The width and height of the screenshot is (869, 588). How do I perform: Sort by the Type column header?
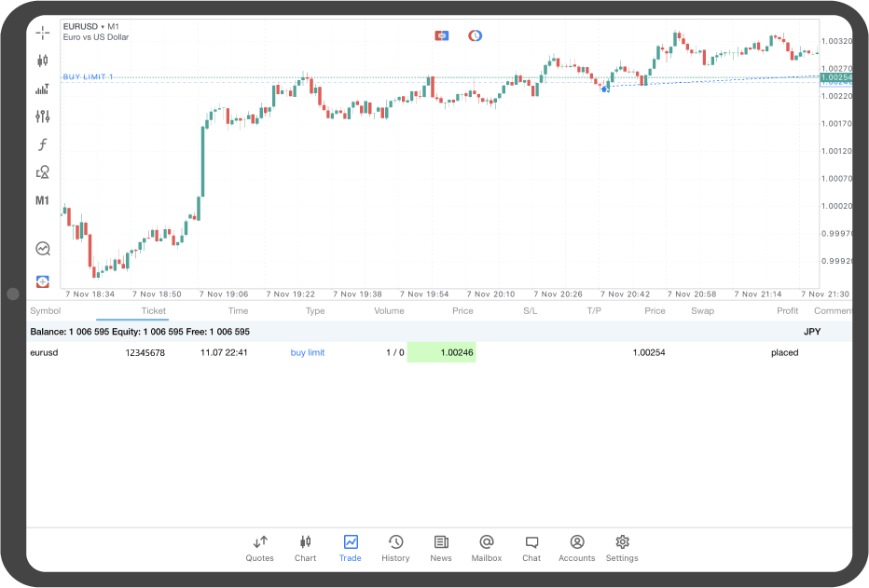click(x=315, y=311)
